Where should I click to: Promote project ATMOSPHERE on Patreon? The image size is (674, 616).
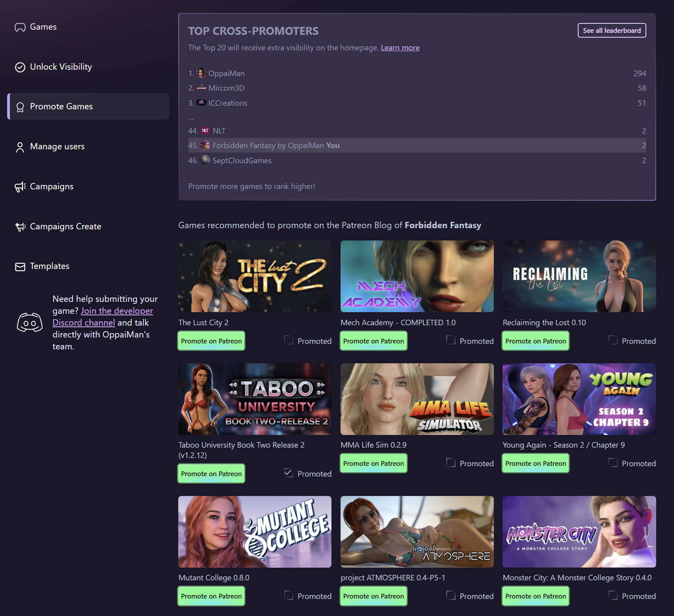point(373,596)
